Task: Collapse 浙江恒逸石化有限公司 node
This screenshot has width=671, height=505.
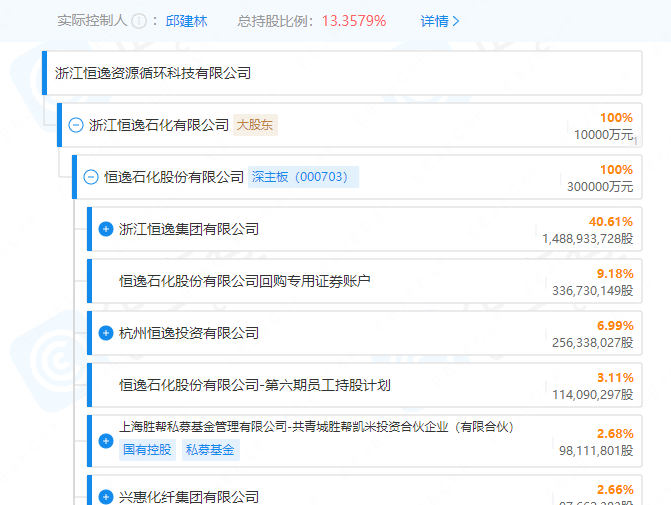Action: pyautogui.click(x=76, y=125)
